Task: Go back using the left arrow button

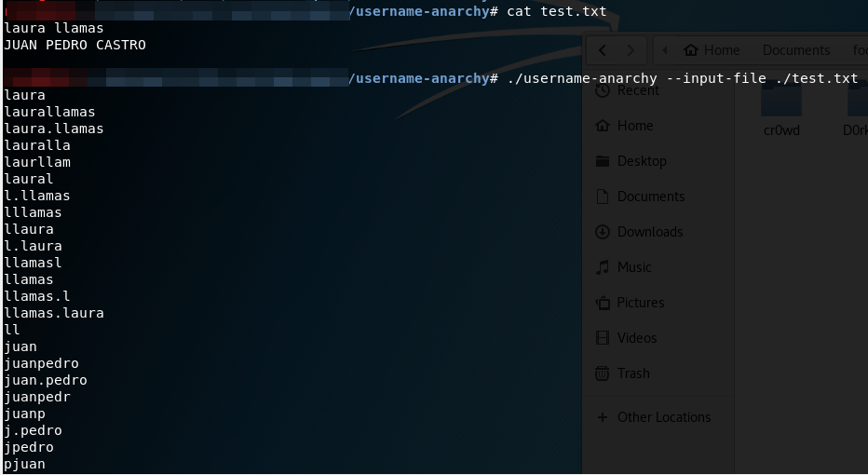Action: click(x=604, y=50)
